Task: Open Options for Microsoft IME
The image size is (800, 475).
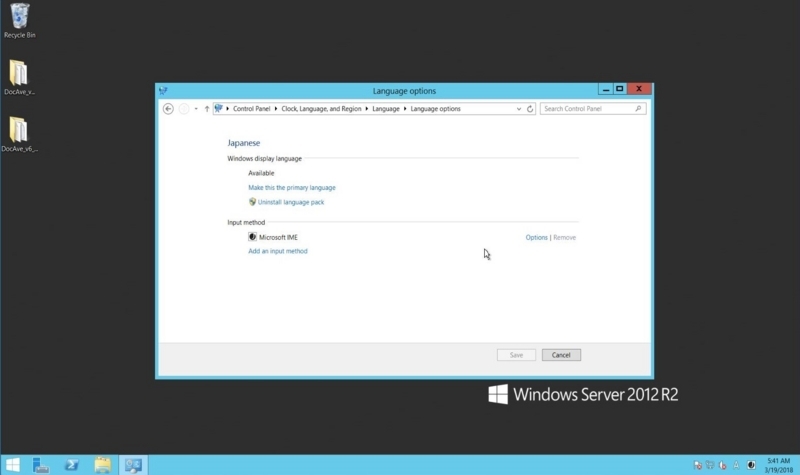Action: [536, 237]
